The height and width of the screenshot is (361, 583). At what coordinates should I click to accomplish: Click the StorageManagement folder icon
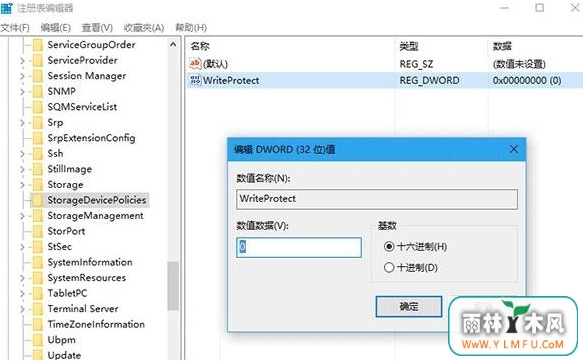pyautogui.click(x=38, y=216)
